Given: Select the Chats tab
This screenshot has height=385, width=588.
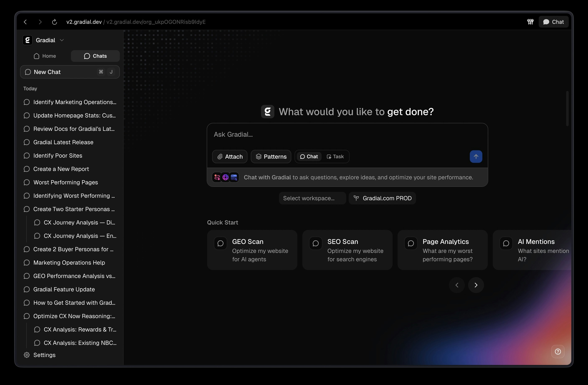Looking at the screenshot, I should 95,56.
